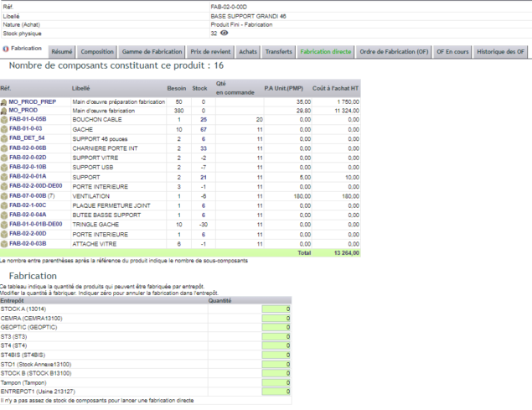Open the Ordre de Fabrication (OF) tab
This screenshot has height=410, width=532.
click(394, 52)
